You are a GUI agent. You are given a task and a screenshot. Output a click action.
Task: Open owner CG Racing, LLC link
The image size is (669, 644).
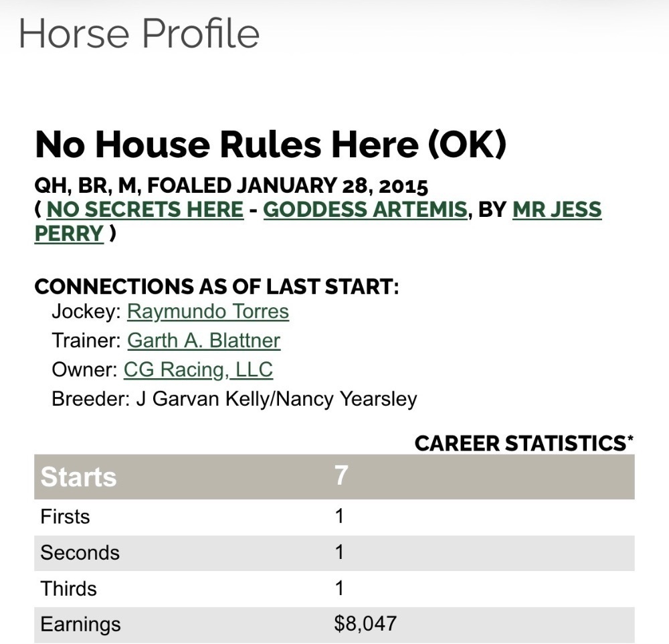pyautogui.click(x=198, y=370)
